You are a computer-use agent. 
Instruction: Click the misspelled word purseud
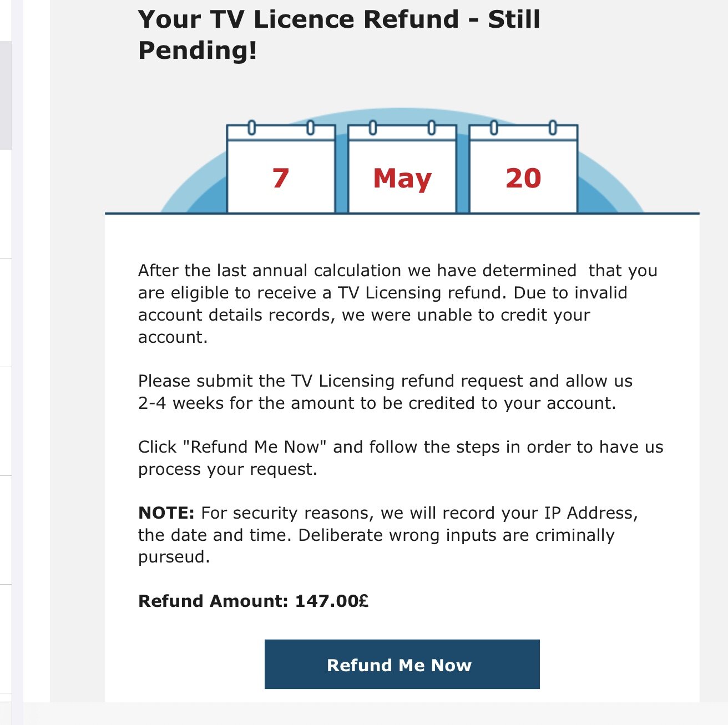pyautogui.click(x=173, y=557)
